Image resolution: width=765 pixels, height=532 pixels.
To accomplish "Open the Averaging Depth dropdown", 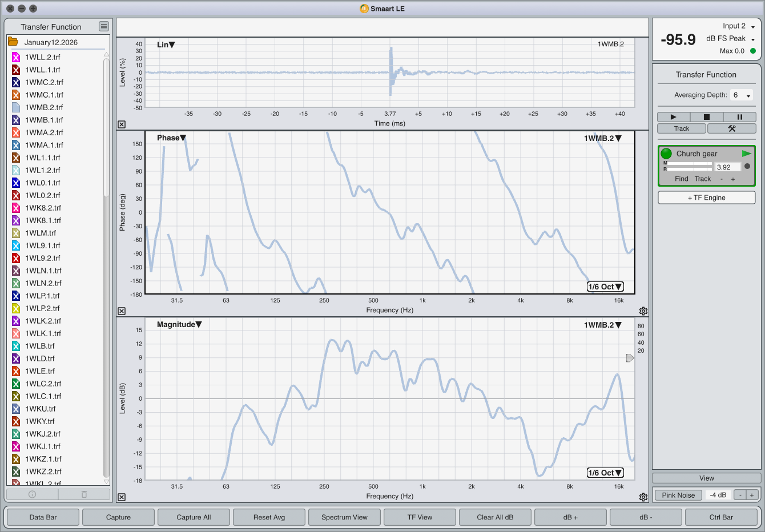I will click(x=742, y=95).
